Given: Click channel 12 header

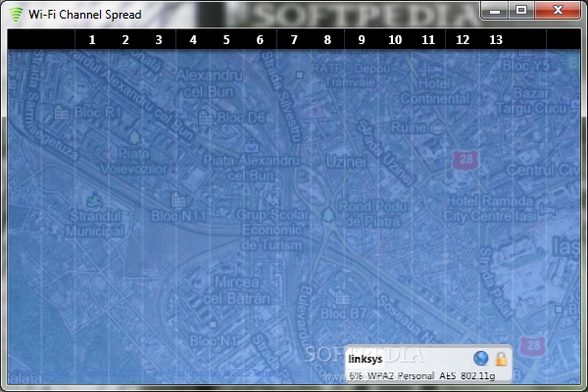Looking at the screenshot, I should (x=463, y=40).
